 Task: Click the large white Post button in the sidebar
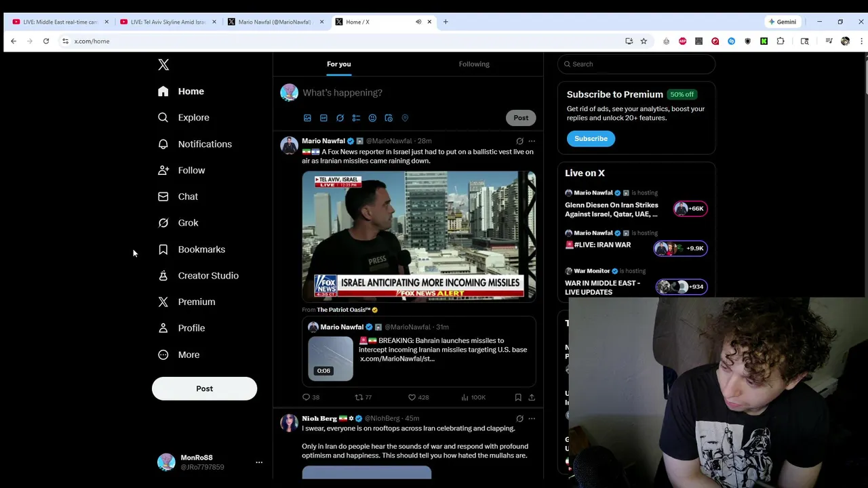click(x=204, y=388)
